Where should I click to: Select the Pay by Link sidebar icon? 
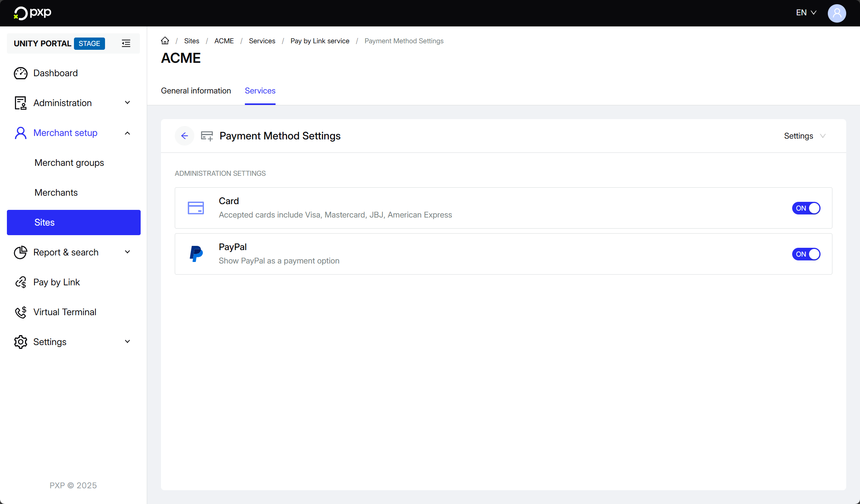[20, 282]
